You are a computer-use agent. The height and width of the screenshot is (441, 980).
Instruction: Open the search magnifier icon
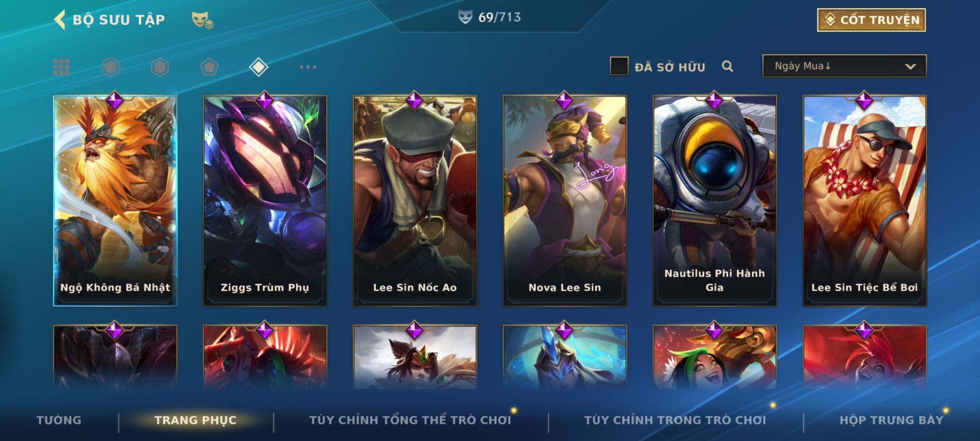click(727, 67)
